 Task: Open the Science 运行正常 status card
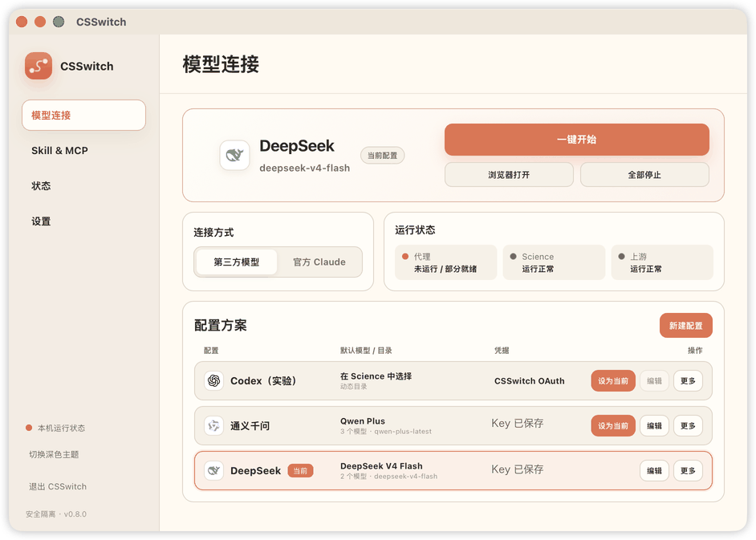click(554, 262)
